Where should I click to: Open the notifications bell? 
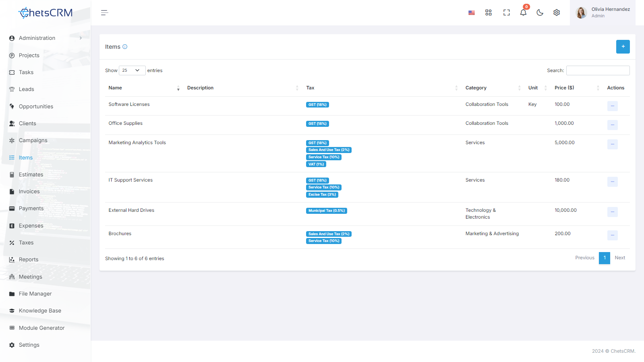(523, 12)
